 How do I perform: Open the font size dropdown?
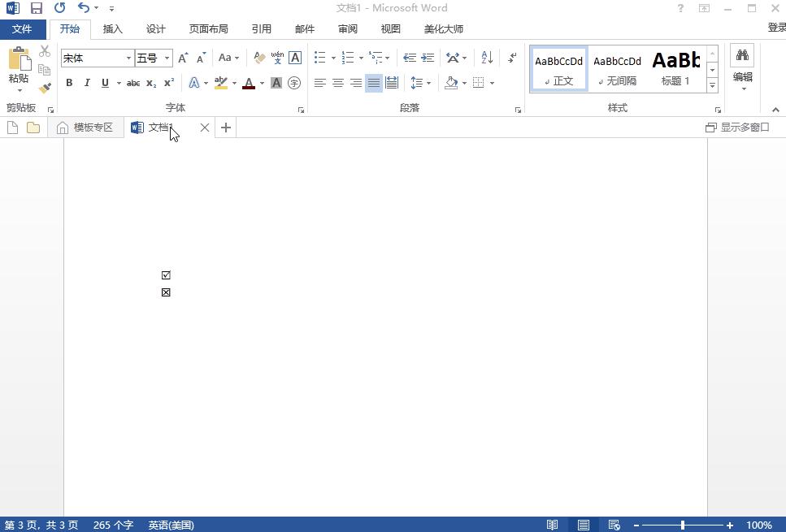pos(167,58)
